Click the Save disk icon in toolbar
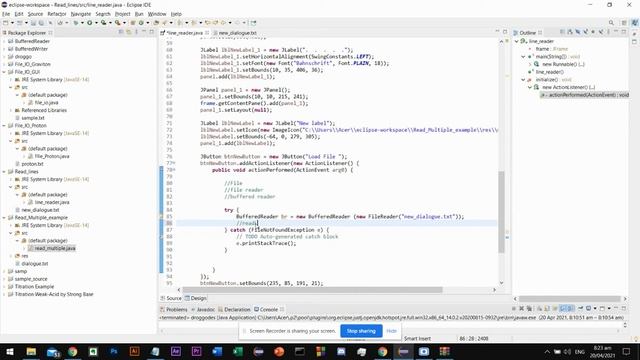Screen dimensions: 640x360 point(33,23)
